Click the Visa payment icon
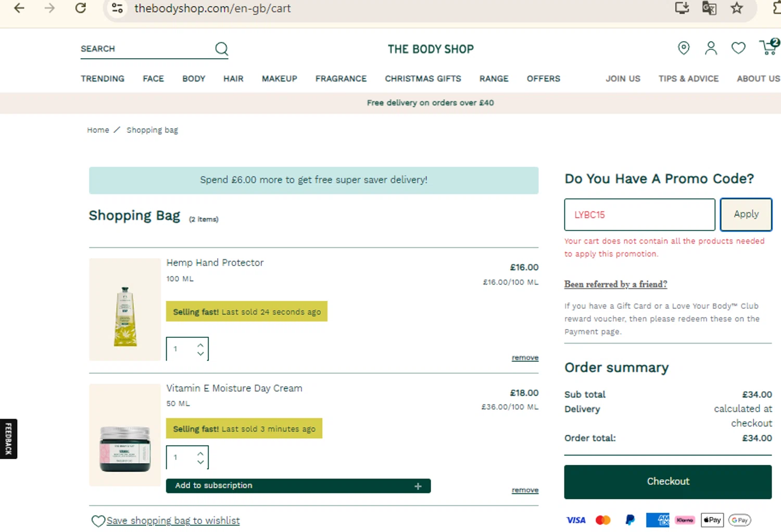 click(576, 520)
